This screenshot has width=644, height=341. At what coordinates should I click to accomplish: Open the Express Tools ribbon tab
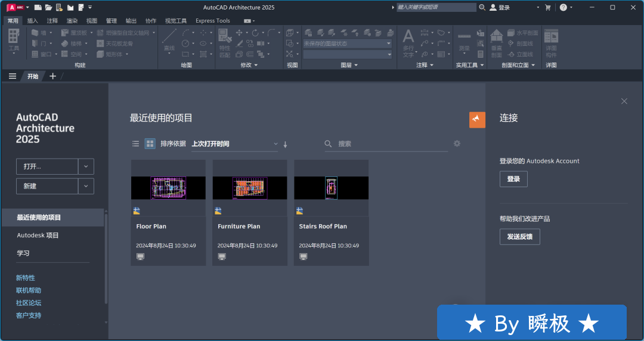(212, 20)
